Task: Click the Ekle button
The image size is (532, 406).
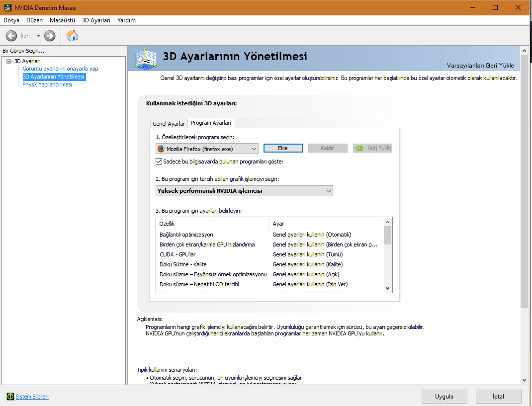Action: (282, 148)
